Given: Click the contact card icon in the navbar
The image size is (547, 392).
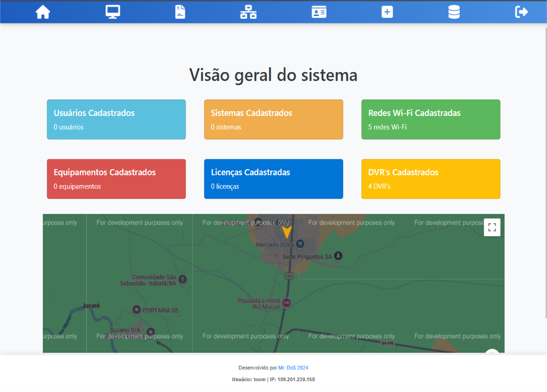Looking at the screenshot, I should pos(319,12).
